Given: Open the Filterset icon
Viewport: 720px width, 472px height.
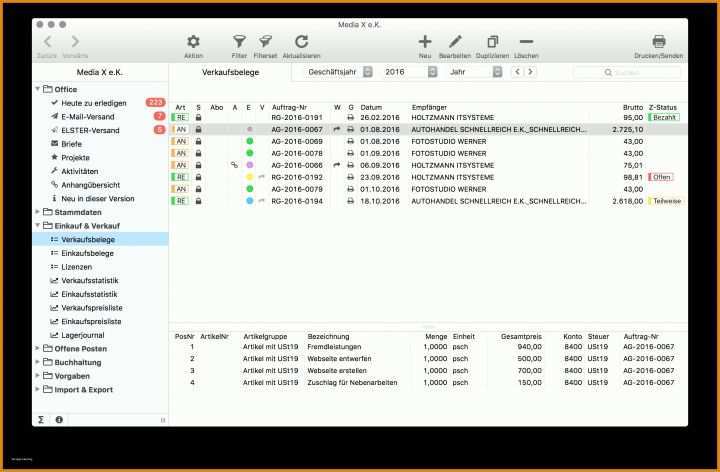Looking at the screenshot, I should (x=265, y=42).
